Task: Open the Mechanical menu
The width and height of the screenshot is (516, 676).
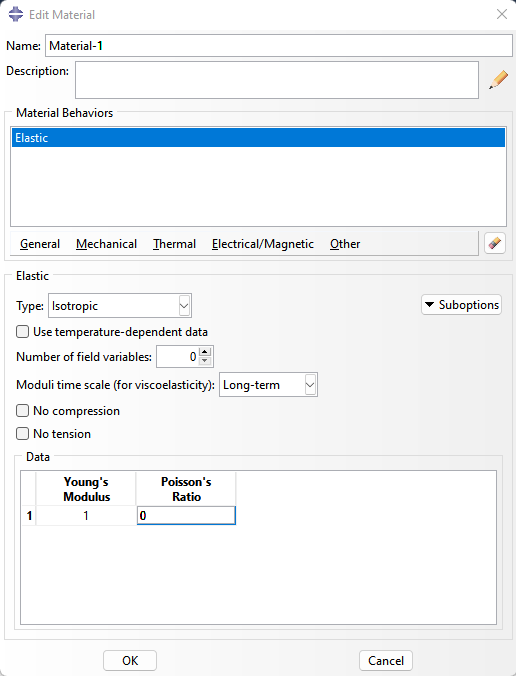Action: coord(106,244)
